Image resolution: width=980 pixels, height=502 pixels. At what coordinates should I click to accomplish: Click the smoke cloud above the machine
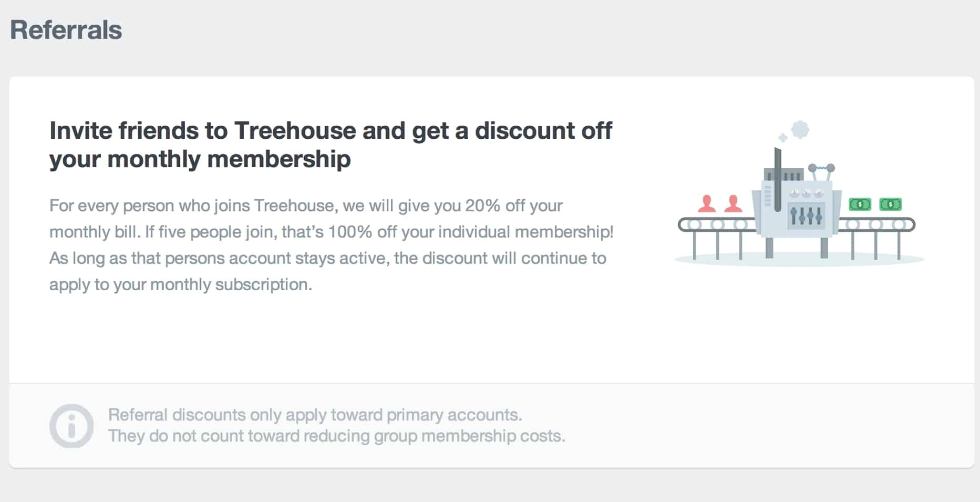pyautogui.click(x=800, y=129)
